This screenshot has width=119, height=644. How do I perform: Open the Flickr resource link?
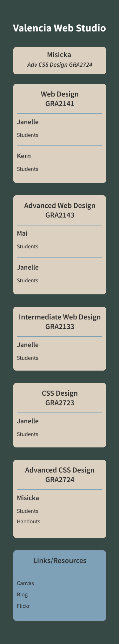tap(23, 606)
